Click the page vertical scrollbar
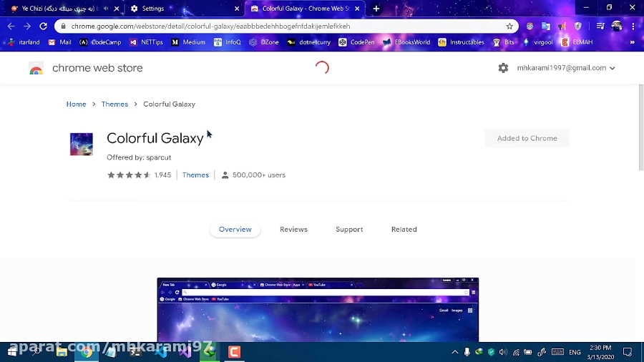644x362 pixels. coord(640,127)
